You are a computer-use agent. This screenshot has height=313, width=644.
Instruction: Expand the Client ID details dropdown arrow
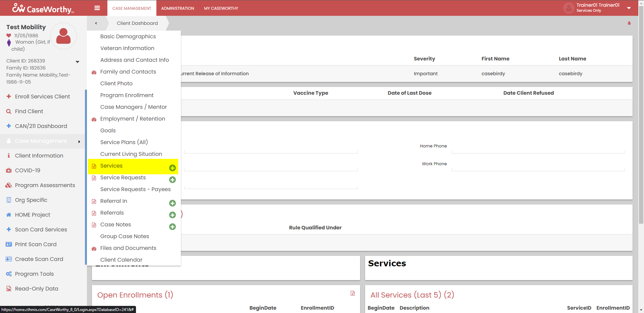click(x=78, y=62)
